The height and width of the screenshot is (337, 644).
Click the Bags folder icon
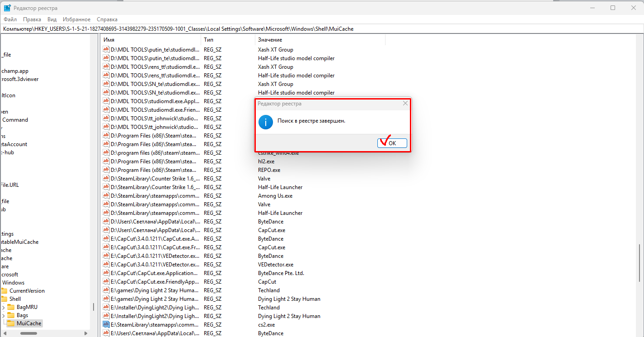coord(11,315)
